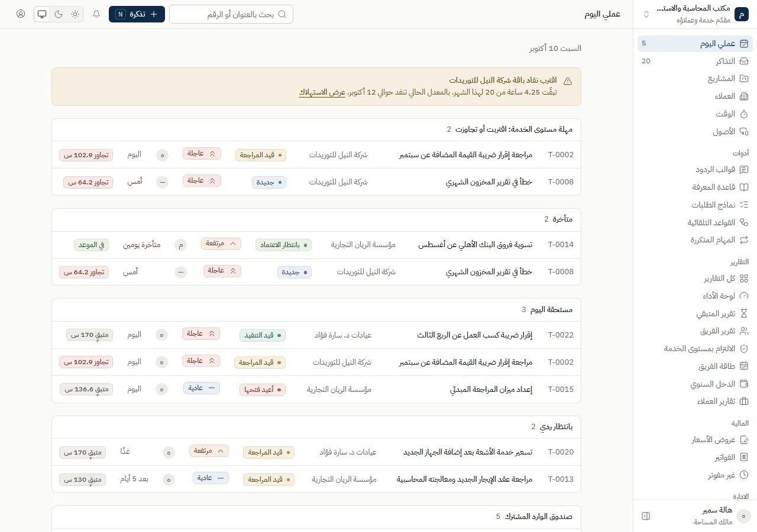The image size is (757, 532).
Task: Open نماذج الطلبات sidebar item
Action: click(x=695, y=205)
